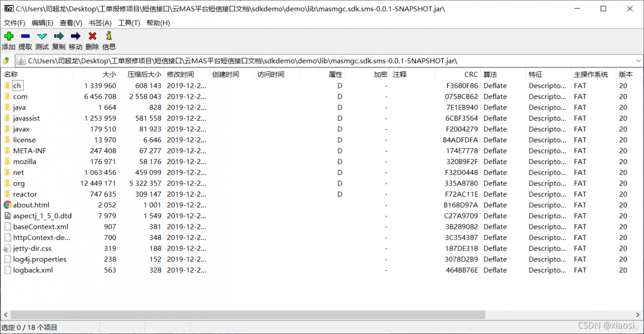This screenshot has width=644, height=334.
Task: Click the address path input field
Action: point(322,61)
